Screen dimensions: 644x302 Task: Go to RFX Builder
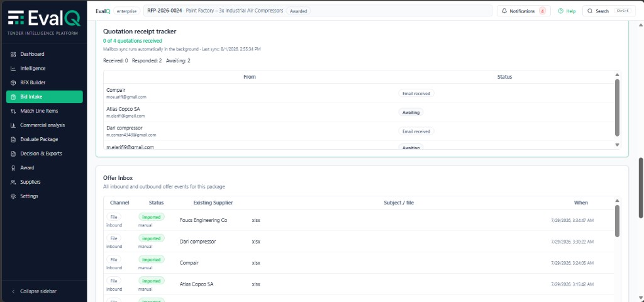tap(44, 82)
